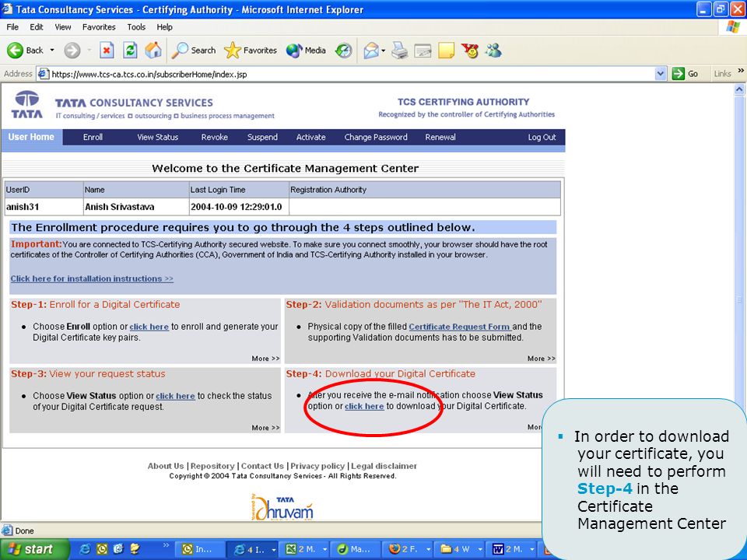
Task: Click the yellow Discuss note icon
Action: tap(446, 50)
